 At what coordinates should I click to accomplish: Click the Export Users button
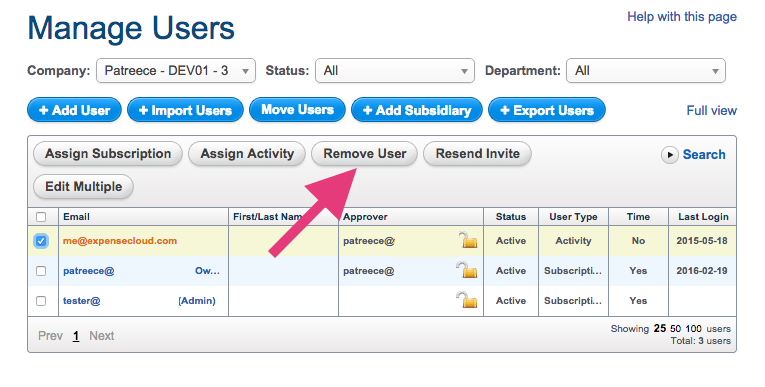(x=546, y=110)
